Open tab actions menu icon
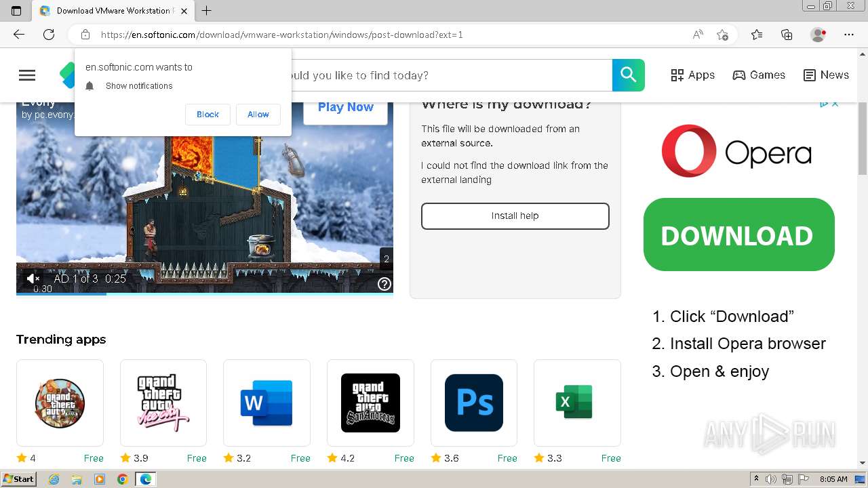The width and height of the screenshot is (868, 488). pos(16,10)
